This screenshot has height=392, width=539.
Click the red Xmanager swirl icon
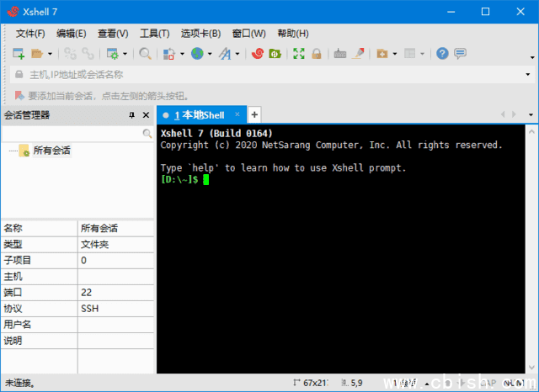point(258,54)
